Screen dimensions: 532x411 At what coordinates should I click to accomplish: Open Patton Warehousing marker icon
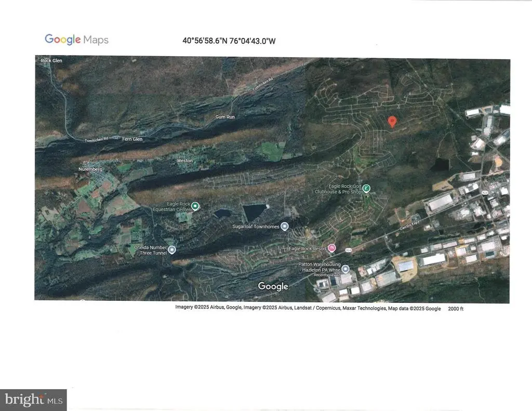(x=345, y=269)
